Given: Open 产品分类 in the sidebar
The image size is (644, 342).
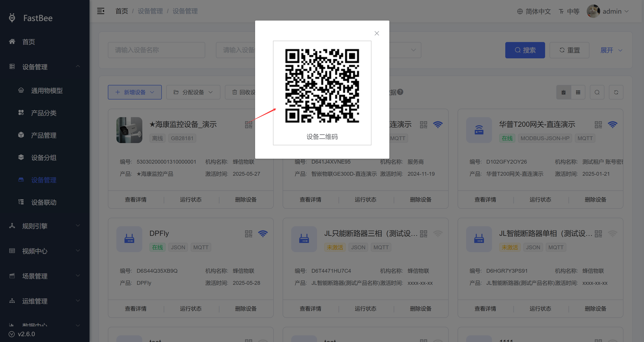Looking at the screenshot, I should pyautogui.click(x=45, y=113).
